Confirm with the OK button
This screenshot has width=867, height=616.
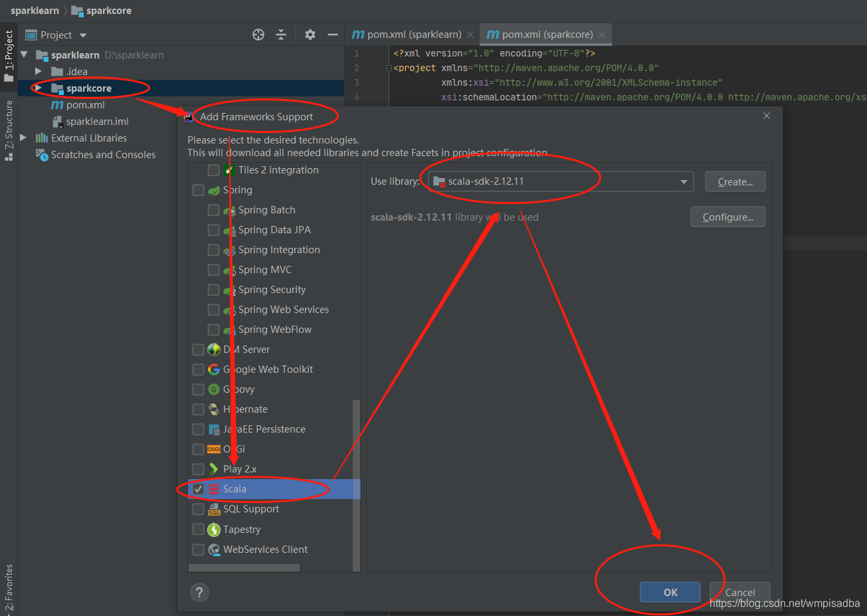click(x=670, y=592)
